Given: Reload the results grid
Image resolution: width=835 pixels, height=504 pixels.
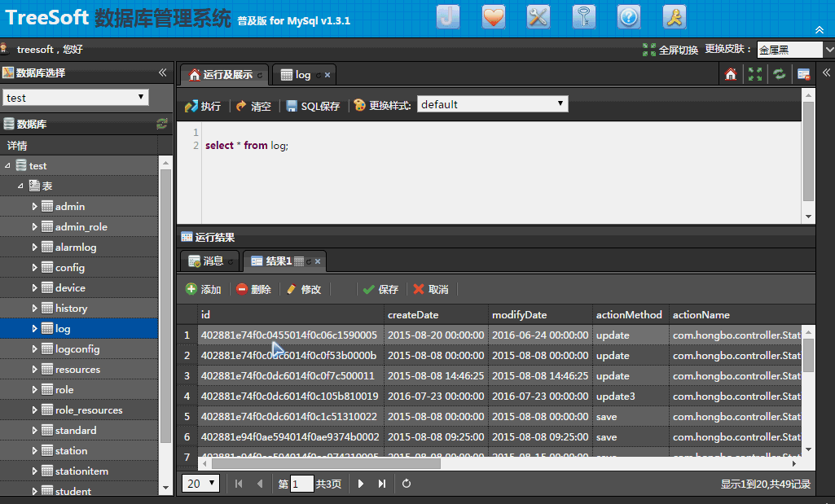Looking at the screenshot, I should pos(407,484).
